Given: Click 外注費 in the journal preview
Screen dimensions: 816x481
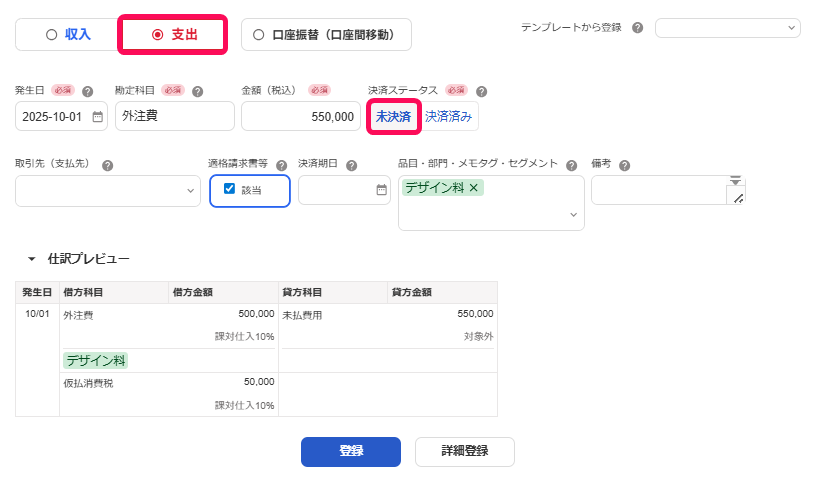Looking at the screenshot, I should coord(79,315).
